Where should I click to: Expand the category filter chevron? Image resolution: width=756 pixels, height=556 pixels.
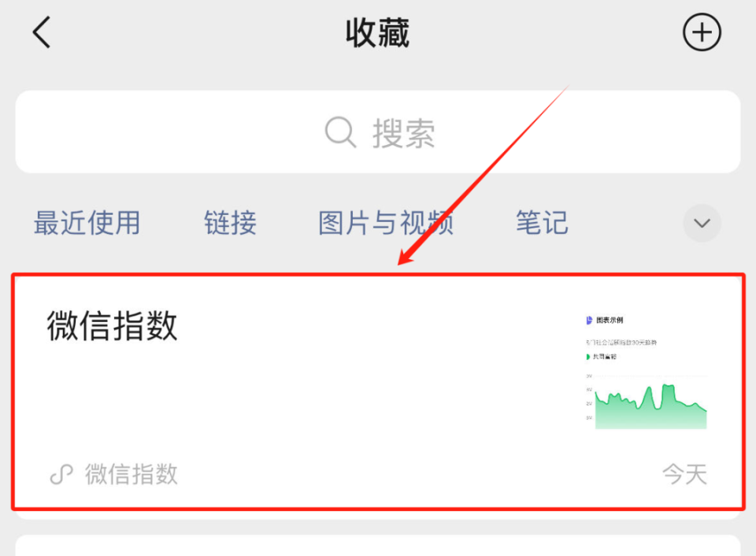[x=701, y=223]
